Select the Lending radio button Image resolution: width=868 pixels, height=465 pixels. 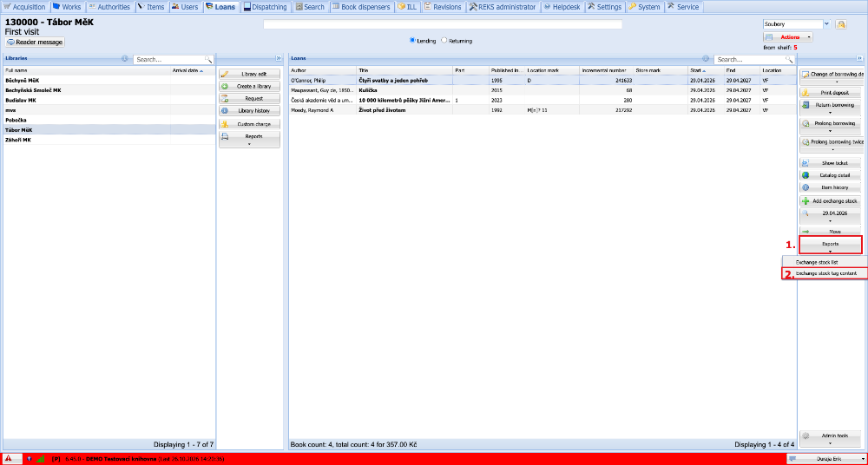411,41
